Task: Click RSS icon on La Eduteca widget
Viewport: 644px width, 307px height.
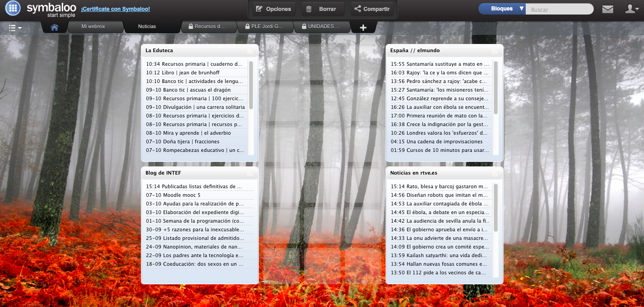Action: pos(250,51)
